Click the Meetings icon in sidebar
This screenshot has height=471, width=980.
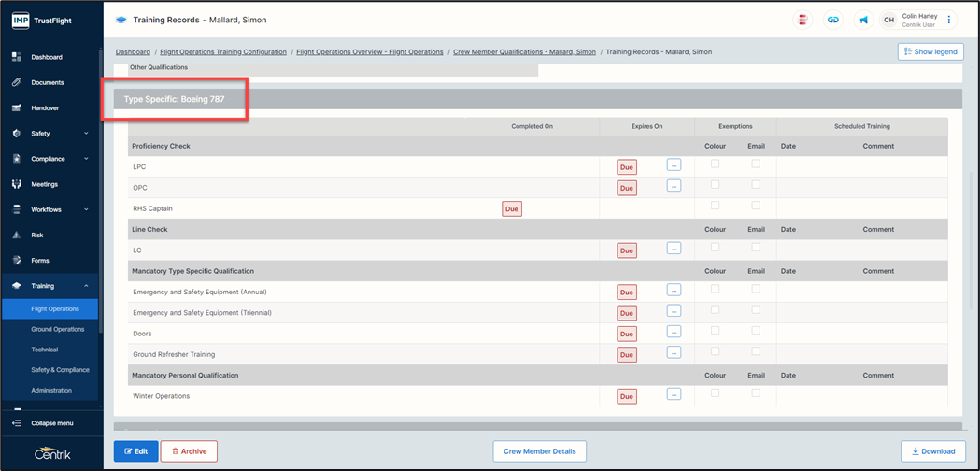click(17, 184)
